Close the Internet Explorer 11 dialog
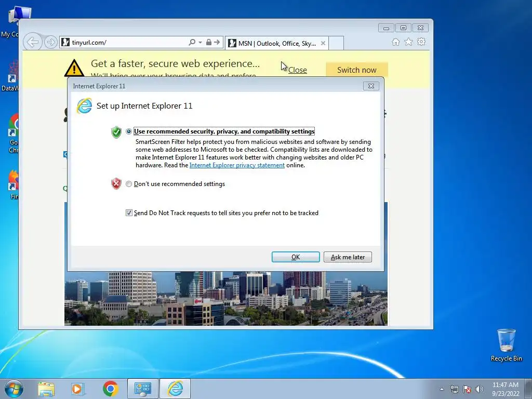The image size is (532, 399). [x=371, y=86]
